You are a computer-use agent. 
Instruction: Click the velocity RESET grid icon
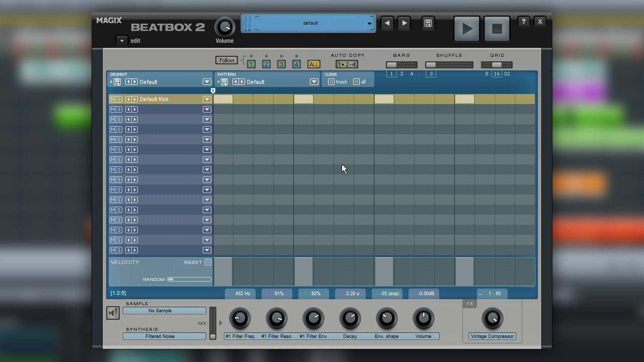click(208, 262)
